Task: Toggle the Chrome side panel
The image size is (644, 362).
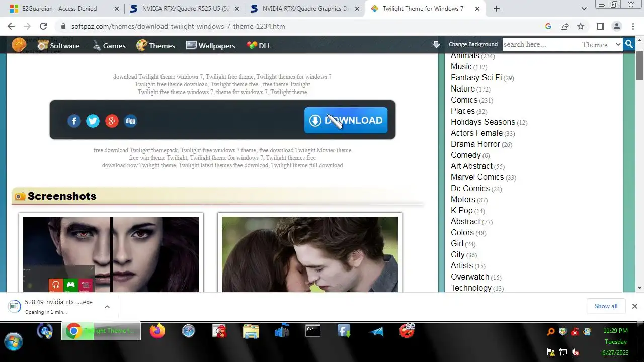Action: click(x=600, y=26)
